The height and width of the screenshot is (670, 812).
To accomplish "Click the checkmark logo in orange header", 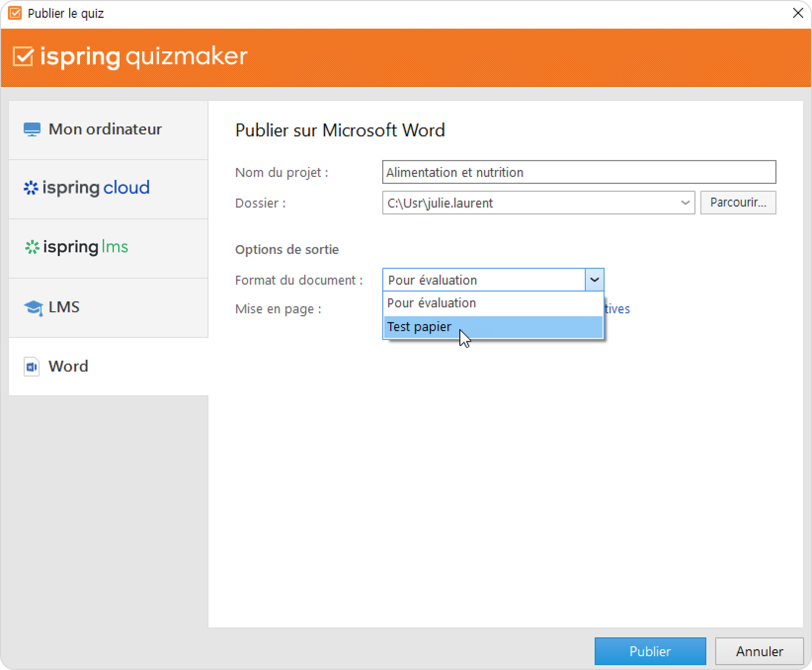I will click(x=23, y=56).
